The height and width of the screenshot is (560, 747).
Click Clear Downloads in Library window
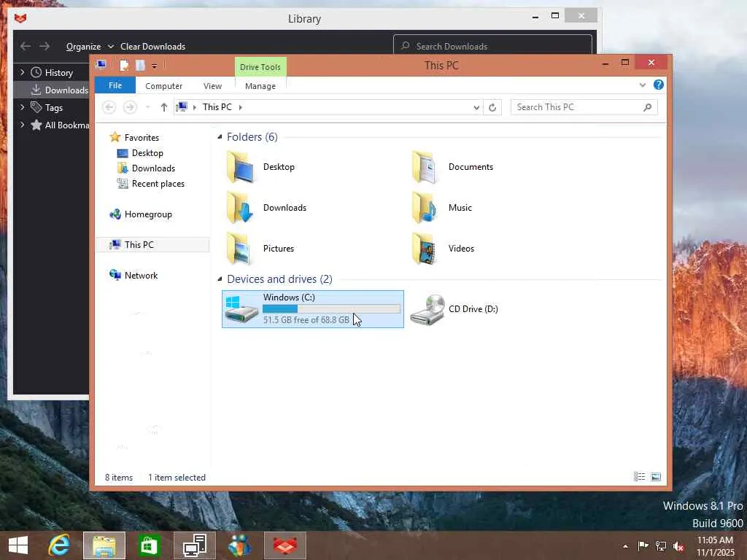153,46
